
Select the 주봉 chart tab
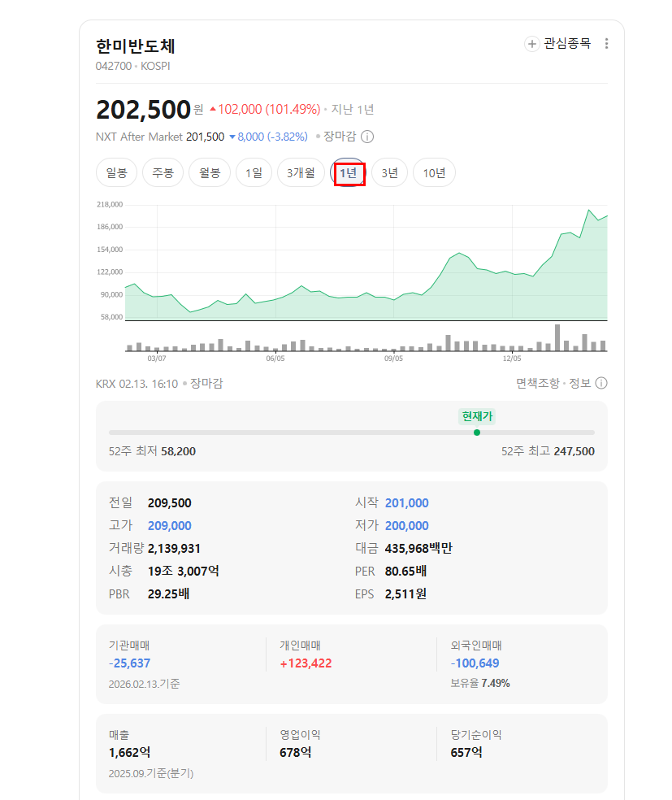[163, 173]
